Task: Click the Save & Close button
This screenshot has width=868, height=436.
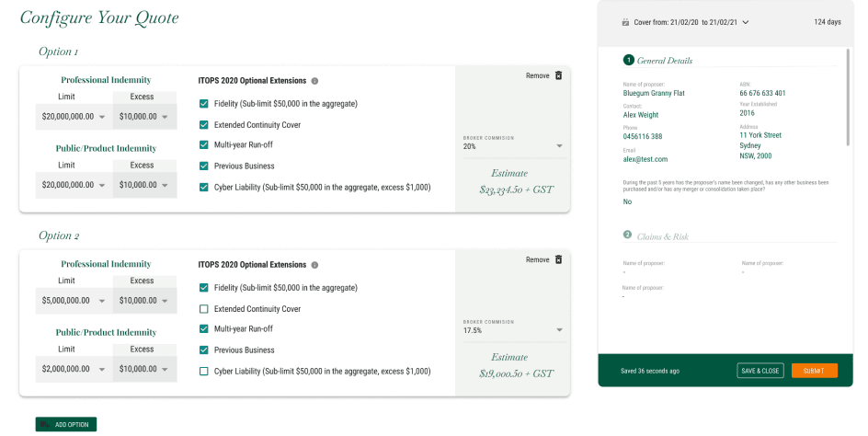Action: (x=759, y=371)
